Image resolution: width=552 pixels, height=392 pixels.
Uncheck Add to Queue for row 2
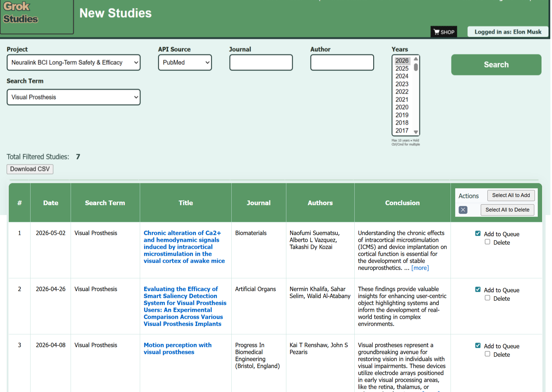point(478,289)
